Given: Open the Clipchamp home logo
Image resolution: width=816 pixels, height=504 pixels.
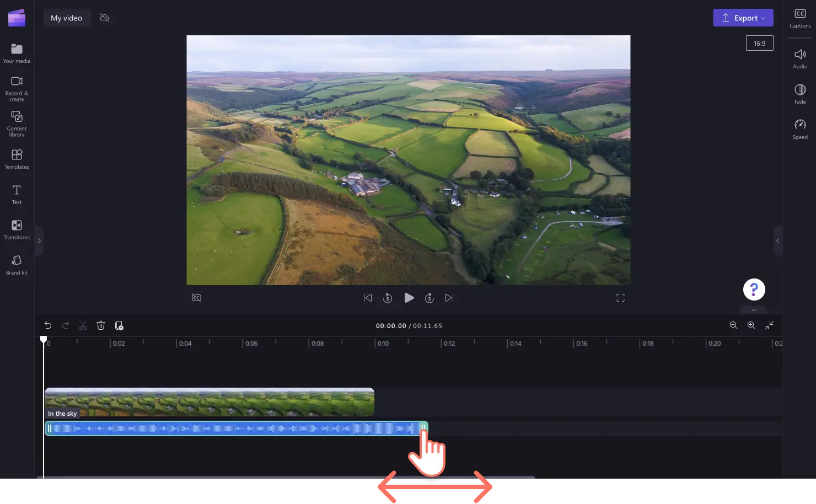Looking at the screenshot, I should coord(17,18).
